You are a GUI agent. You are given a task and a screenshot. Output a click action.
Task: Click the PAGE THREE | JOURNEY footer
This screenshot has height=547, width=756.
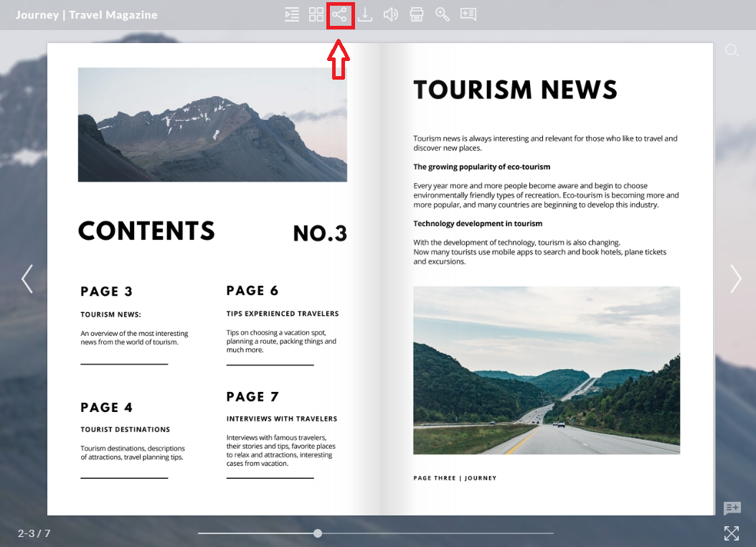click(x=455, y=478)
